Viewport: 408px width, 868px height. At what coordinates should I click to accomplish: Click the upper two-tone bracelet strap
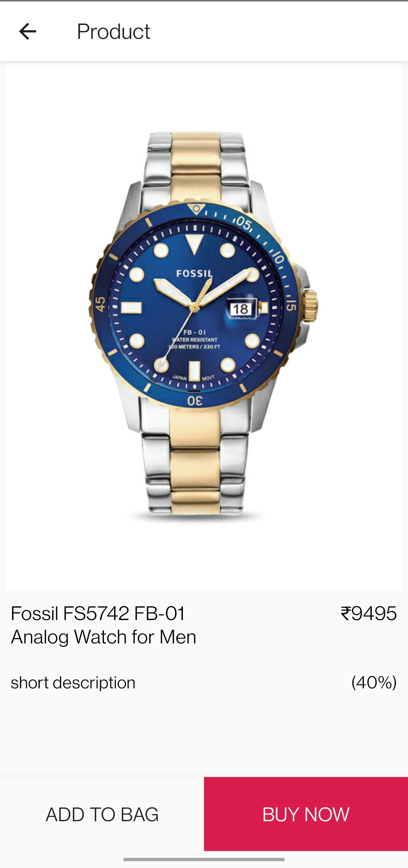196,169
